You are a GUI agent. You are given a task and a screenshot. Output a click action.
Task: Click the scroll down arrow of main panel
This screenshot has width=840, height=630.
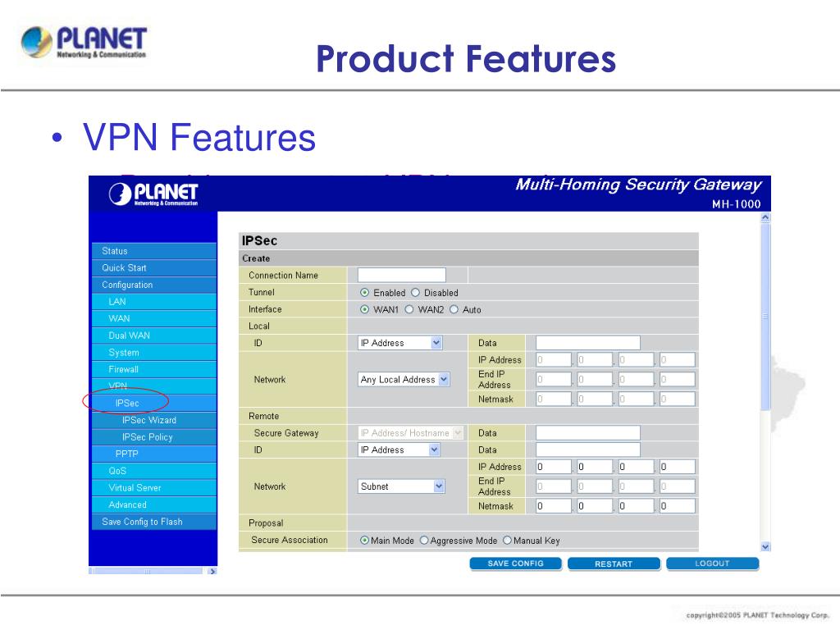click(765, 547)
